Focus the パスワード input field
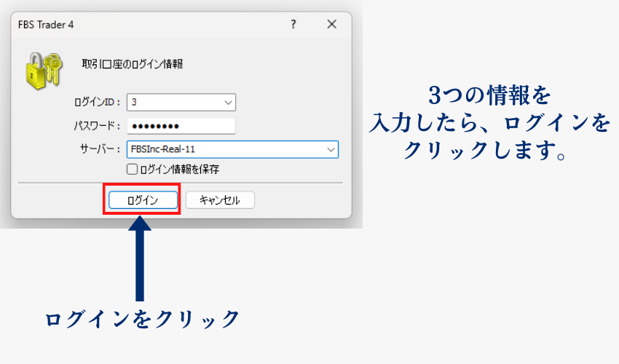This screenshot has width=619, height=364. coord(181,127)
